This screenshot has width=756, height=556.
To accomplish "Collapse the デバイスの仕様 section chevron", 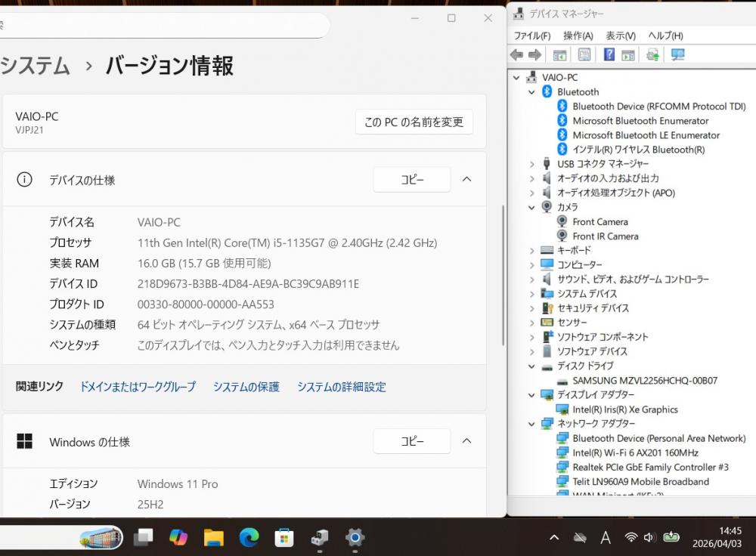I will [466, 180].
